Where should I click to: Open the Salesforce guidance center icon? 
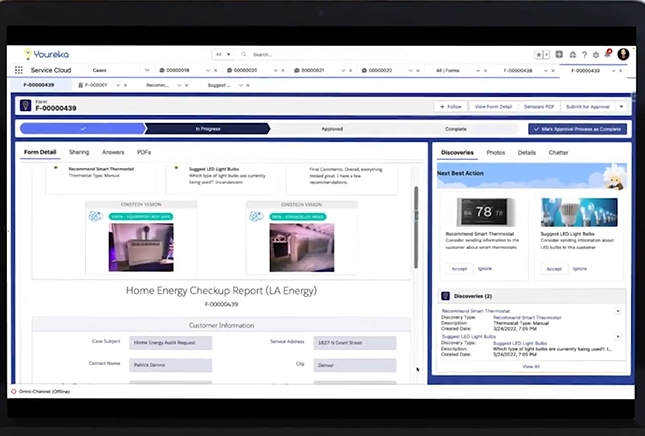click(x=572, y=54)
